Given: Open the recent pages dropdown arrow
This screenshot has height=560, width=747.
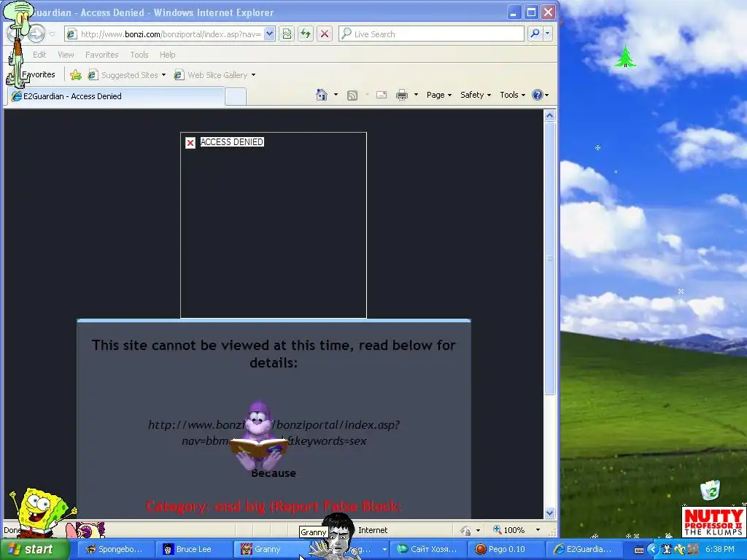Looking at the screenshot, I should [52, 34].
